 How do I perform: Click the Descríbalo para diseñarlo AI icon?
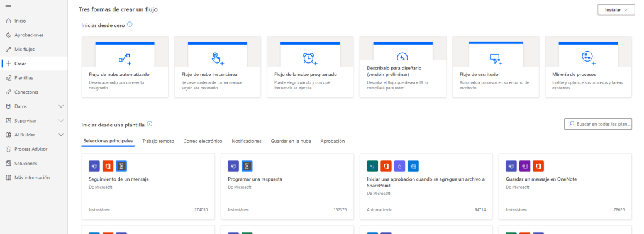402,57
